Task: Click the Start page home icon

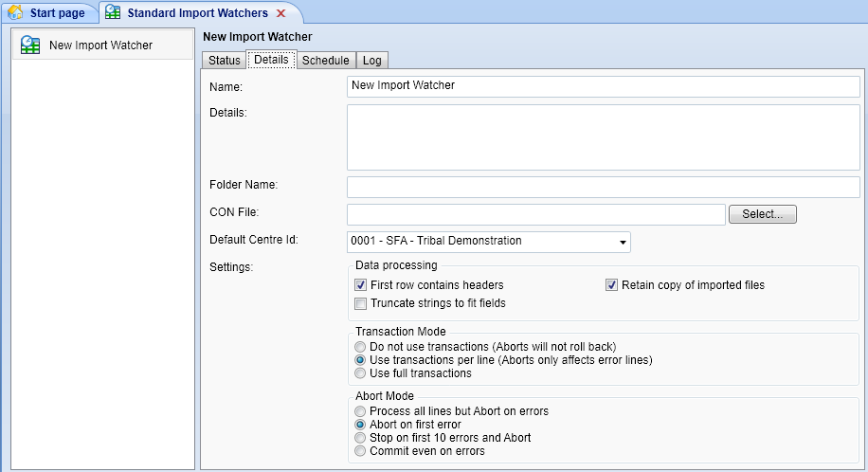Action: click(16, 13)
